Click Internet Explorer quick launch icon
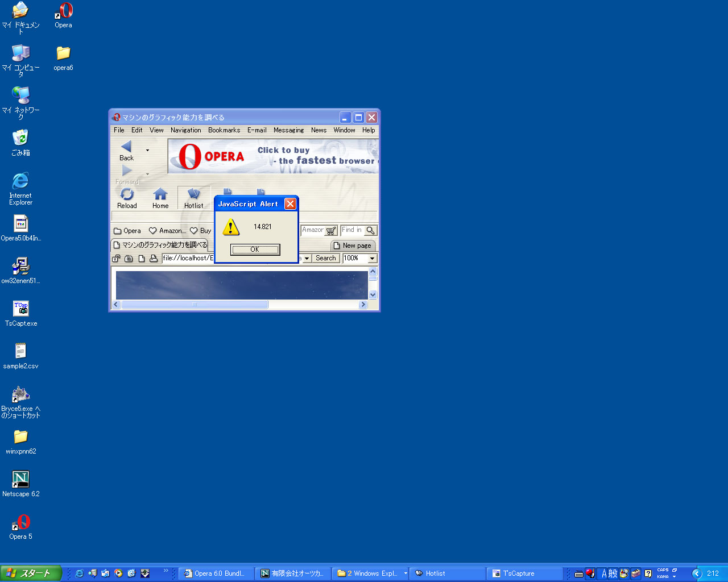728x582 pixels. click(x=79, y=573)
